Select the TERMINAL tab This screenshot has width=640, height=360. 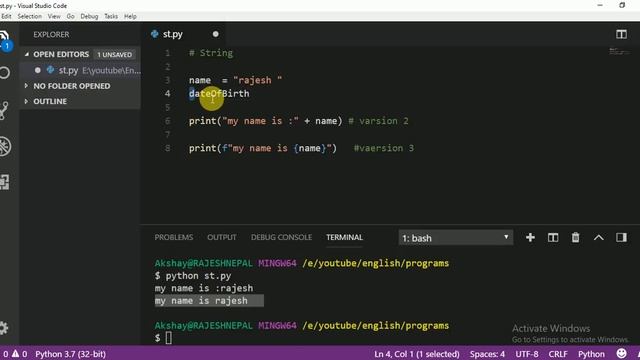(344, 237)
